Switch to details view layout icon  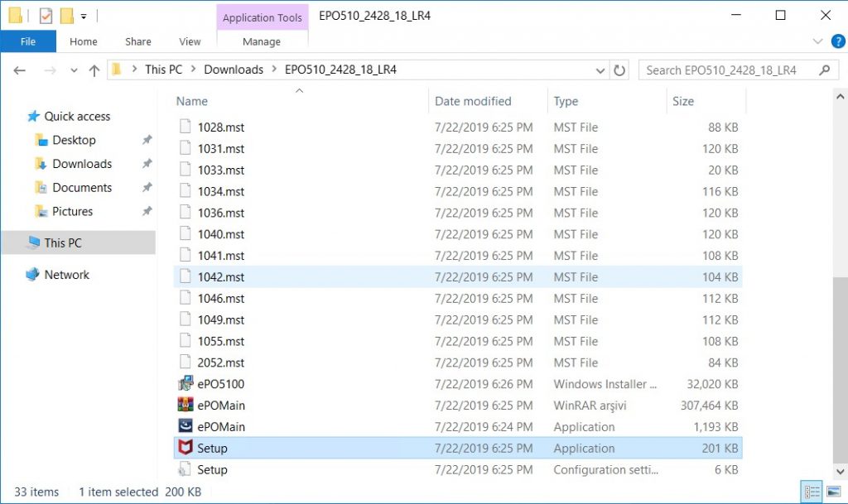point(812,492)
